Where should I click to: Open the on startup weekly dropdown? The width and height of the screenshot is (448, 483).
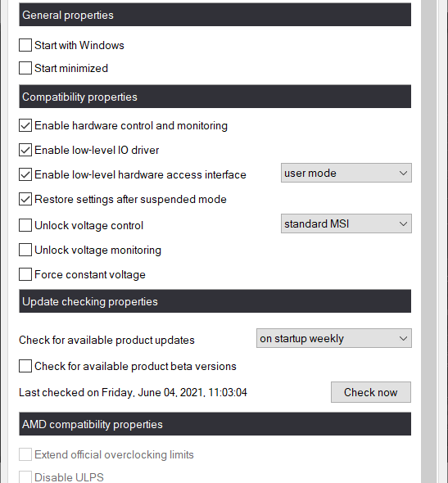333,338
